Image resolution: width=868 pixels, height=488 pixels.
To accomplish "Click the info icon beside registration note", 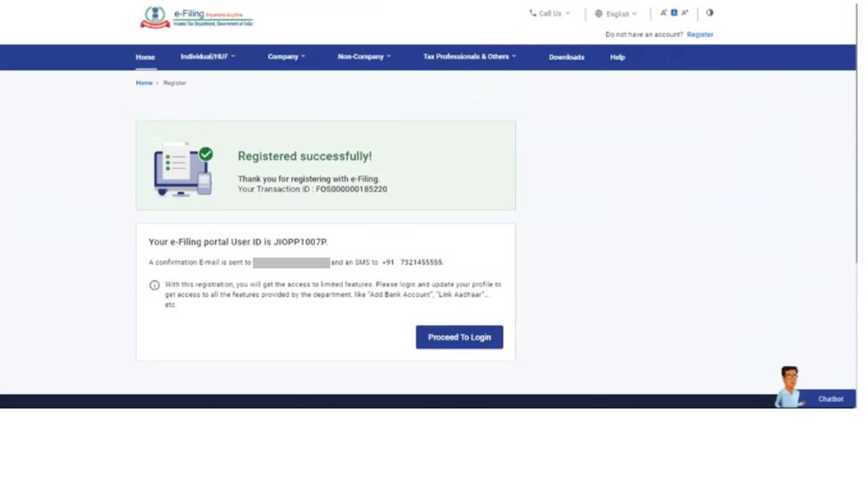I will (155, 285).
